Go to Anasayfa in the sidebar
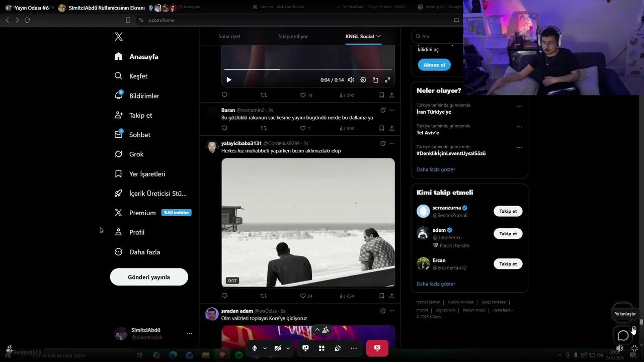 136,57
